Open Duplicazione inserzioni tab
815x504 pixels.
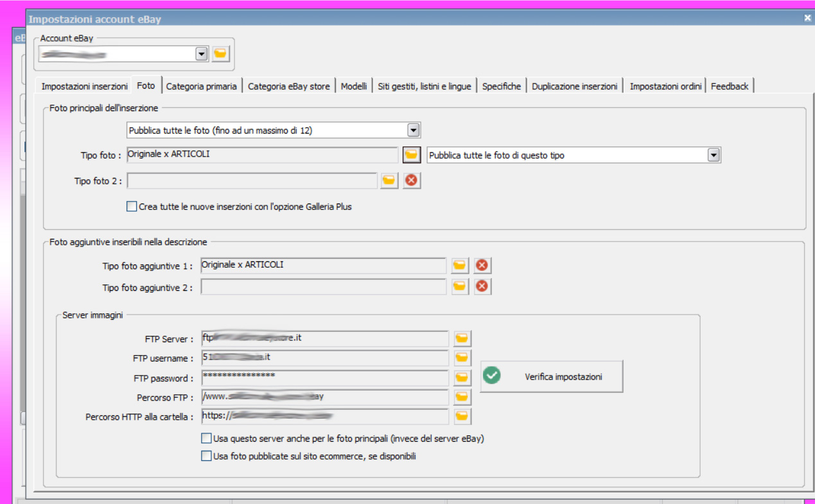[575, 86]
